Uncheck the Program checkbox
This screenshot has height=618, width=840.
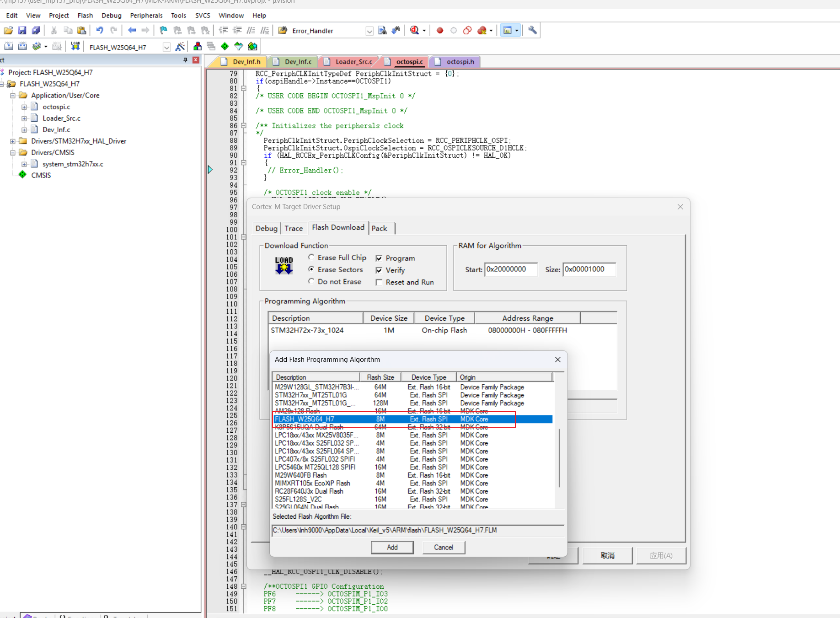click(x=379, y=258)
